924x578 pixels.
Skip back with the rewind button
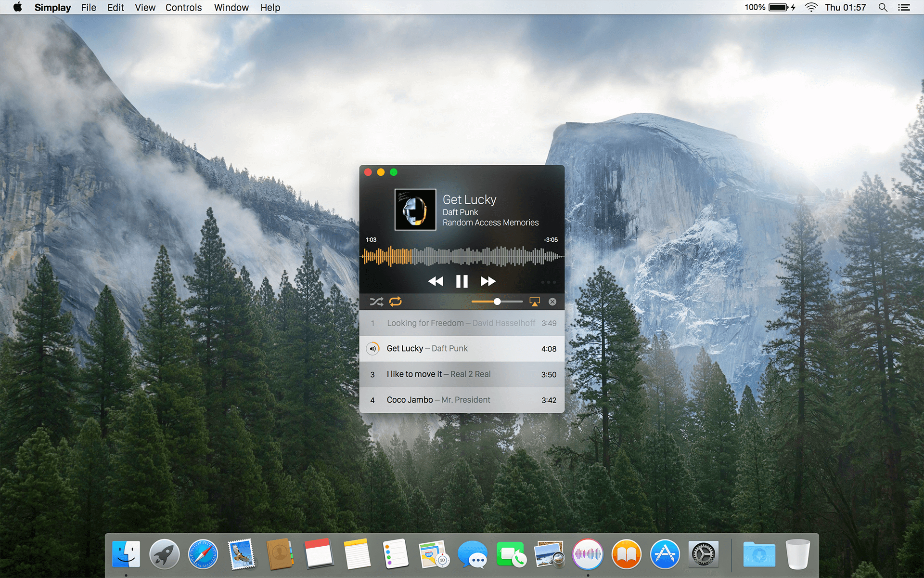click(436, 281)
